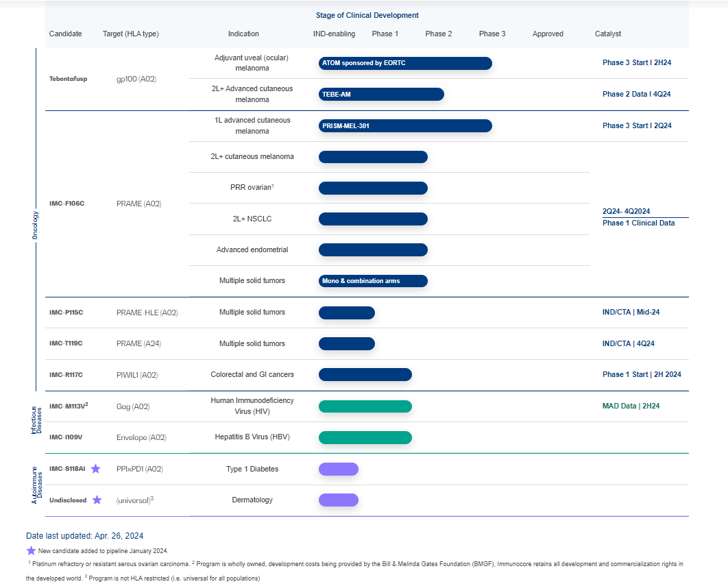Click the Tebentafusp candidate name

click(68, 79)
